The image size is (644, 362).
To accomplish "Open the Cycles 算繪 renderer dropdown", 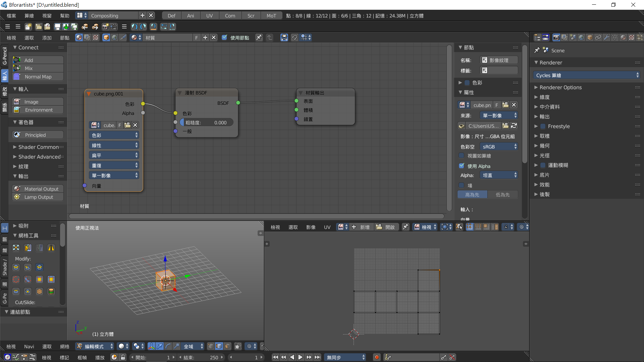I will coord(587,75).
